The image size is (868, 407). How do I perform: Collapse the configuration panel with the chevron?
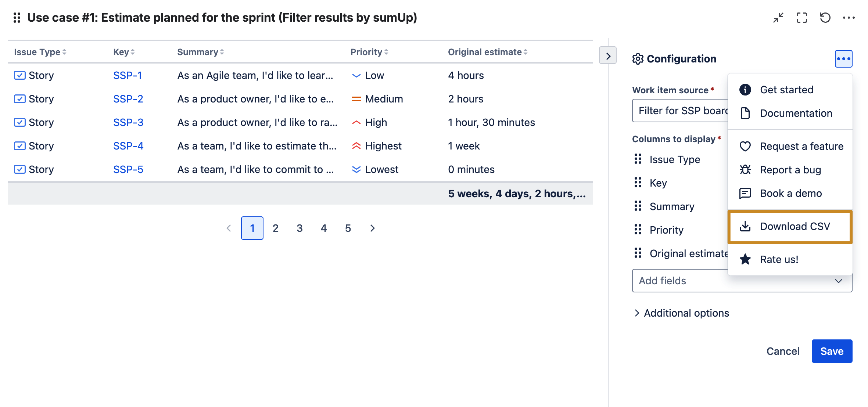click(x=608, y=56)
